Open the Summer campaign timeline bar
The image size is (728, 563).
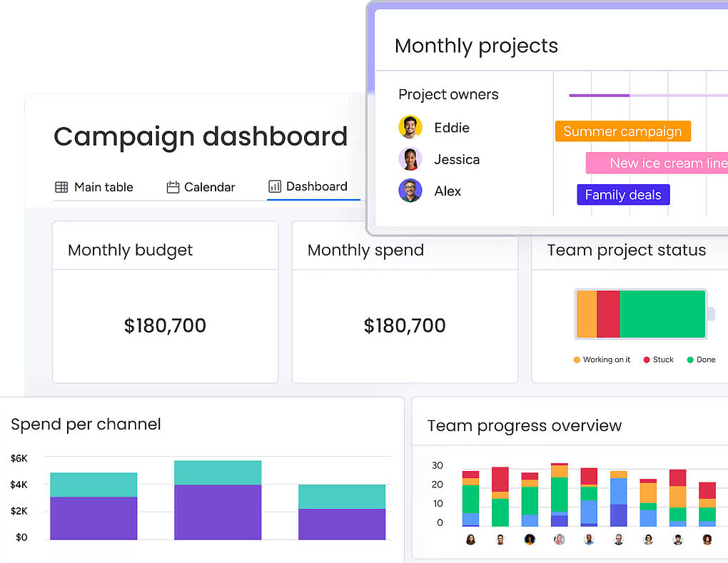622,131
